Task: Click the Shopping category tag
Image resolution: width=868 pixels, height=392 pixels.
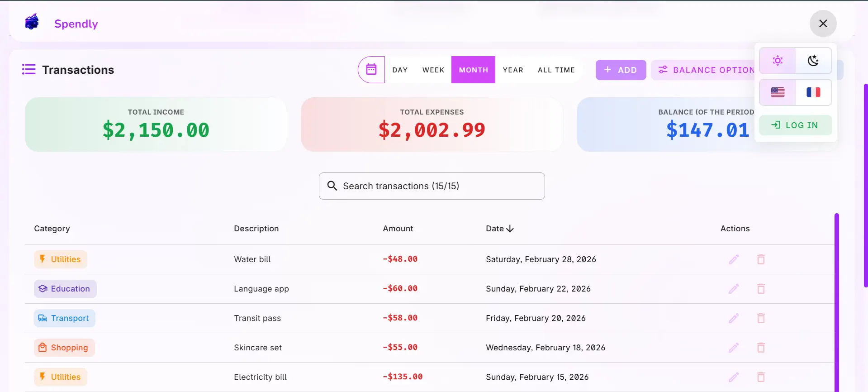Action: pyautogui.click(x=64, y=348)
